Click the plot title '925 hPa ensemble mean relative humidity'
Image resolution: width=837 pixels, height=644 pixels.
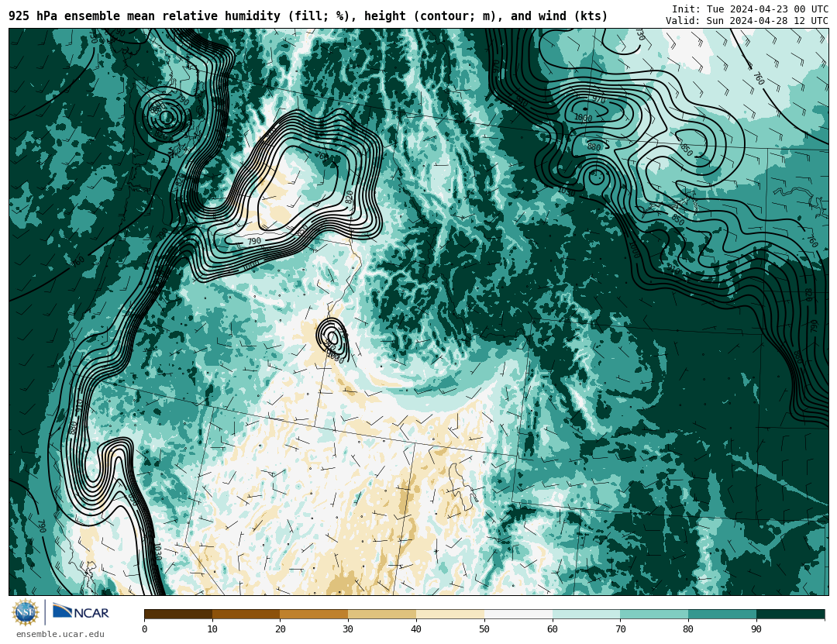(x=144, y=16)
